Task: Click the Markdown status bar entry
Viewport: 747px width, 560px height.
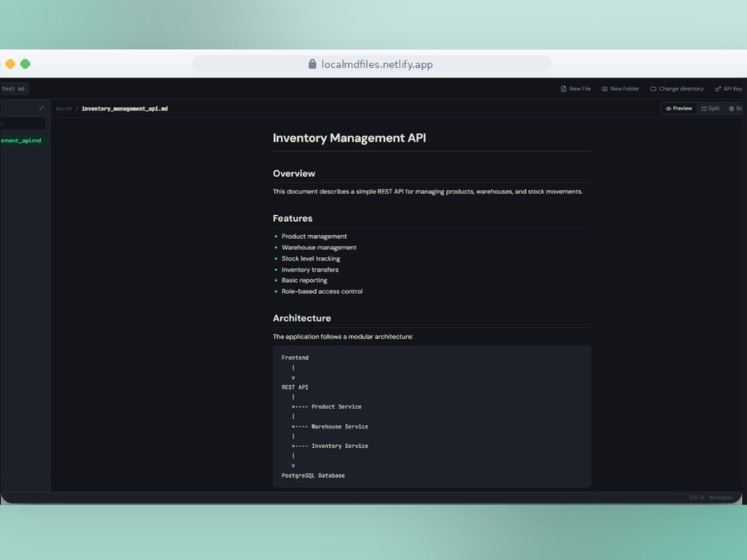Action: (x=720, y=497)
